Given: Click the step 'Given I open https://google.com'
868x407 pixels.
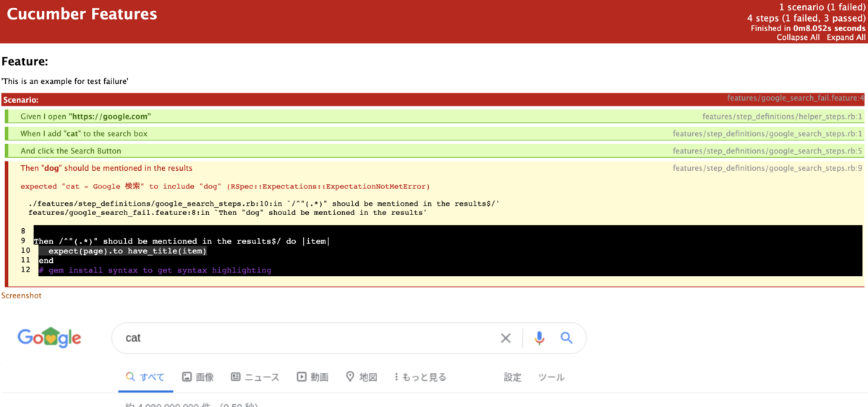Looking at the screenshot, I should (x=435, y=116).
